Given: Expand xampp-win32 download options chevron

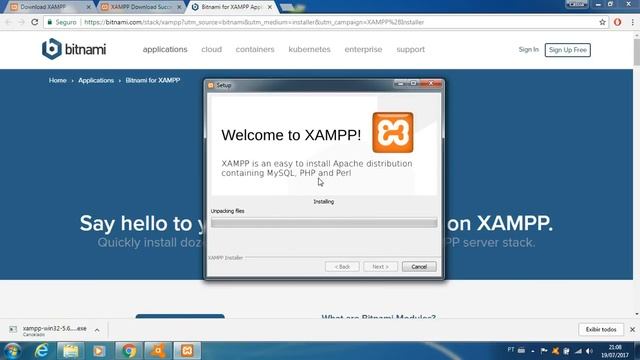Looking at the screenshot, I should click(97, 330).
